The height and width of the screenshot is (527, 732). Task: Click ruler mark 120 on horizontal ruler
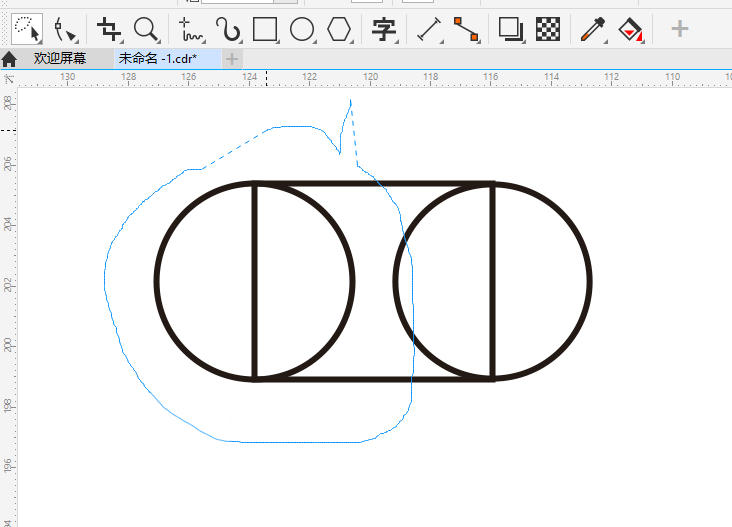coord(371,77)
